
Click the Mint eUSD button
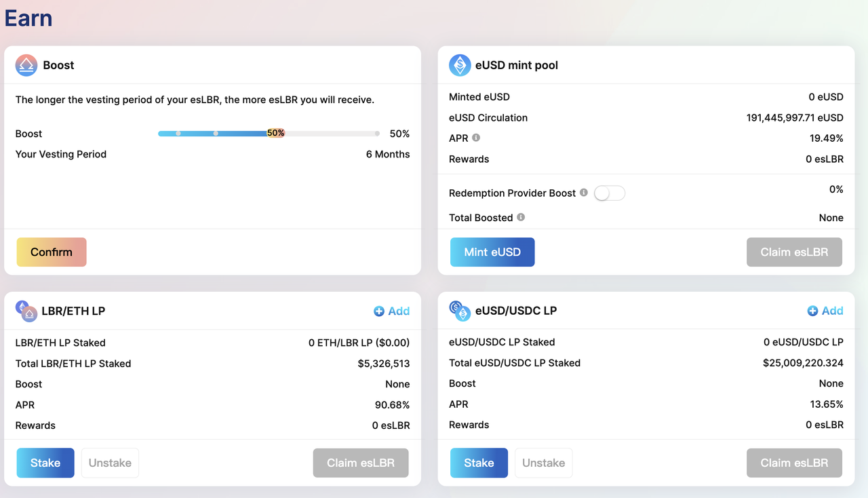click(492, 252)
